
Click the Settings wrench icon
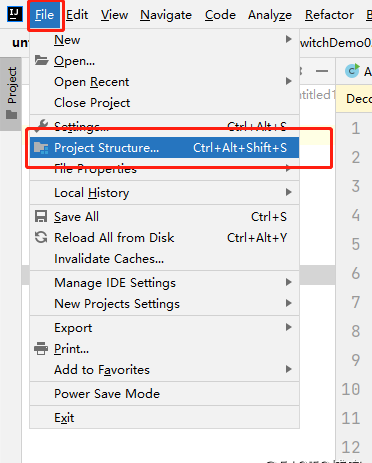coord(42,125)
